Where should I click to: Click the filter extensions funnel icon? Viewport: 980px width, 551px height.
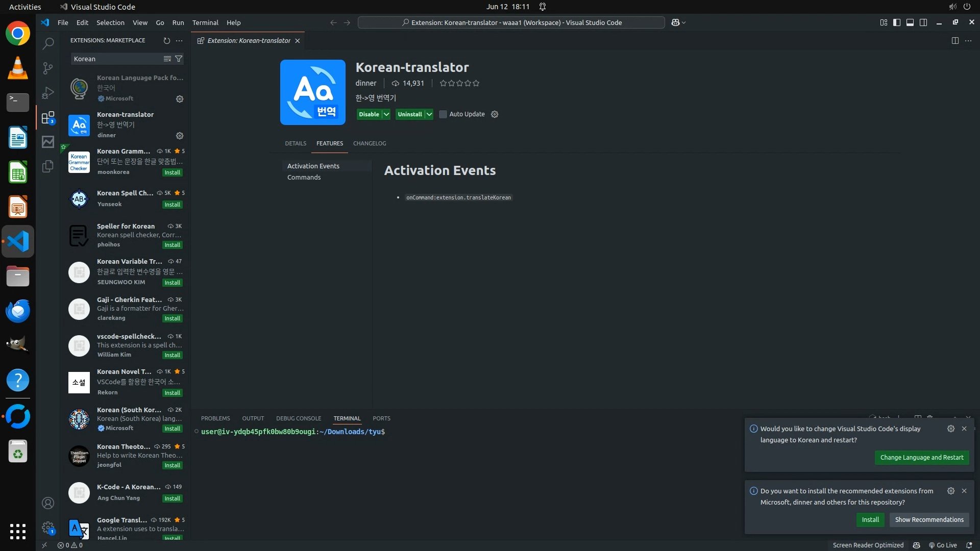point(179,59)
